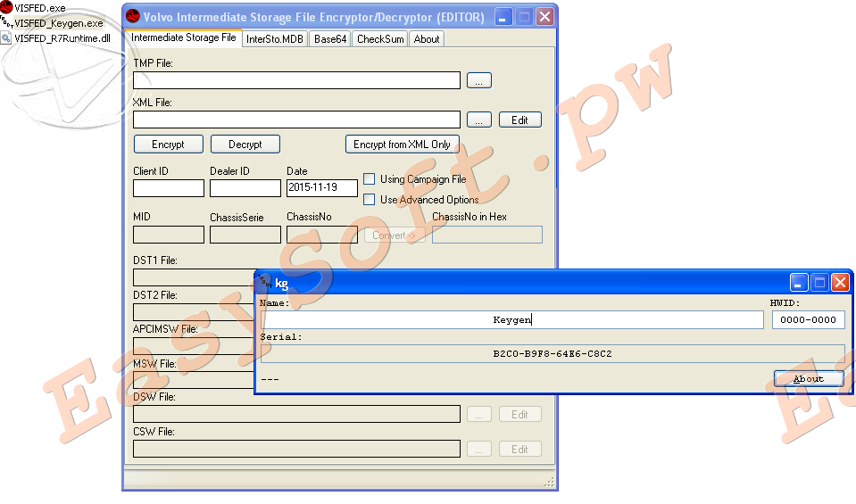Click the ChassisNo field
Viewport: 856px width, 504px height.
[322, 235]
